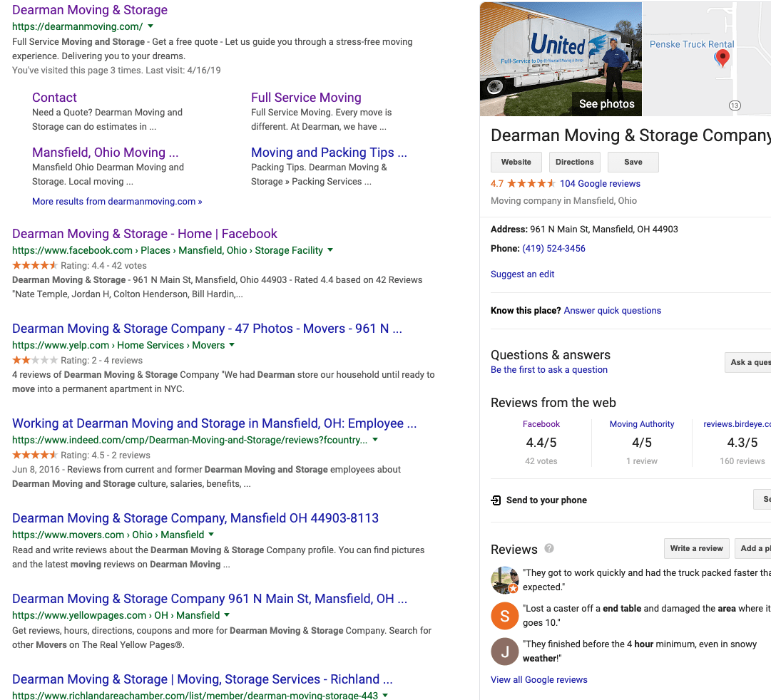771x700 pixels.
Task: Open the 104 Google reviews link
Action: pyautogui.click(x=600, y=184)
